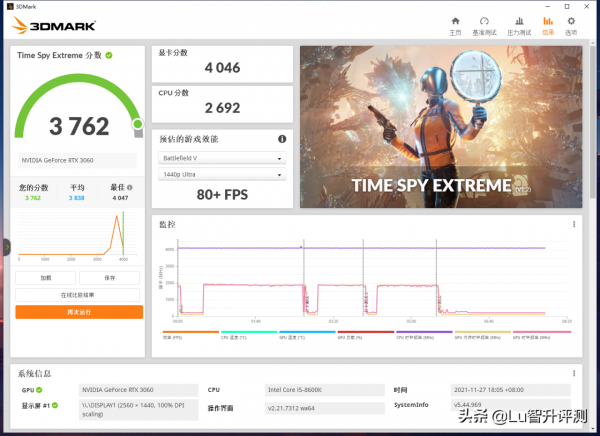Open the 压力测试 stress test tab

(x=519, y=26)
